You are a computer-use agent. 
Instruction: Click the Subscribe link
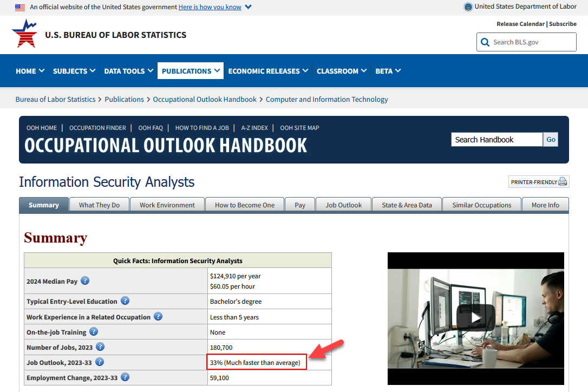tap(563, 24)
